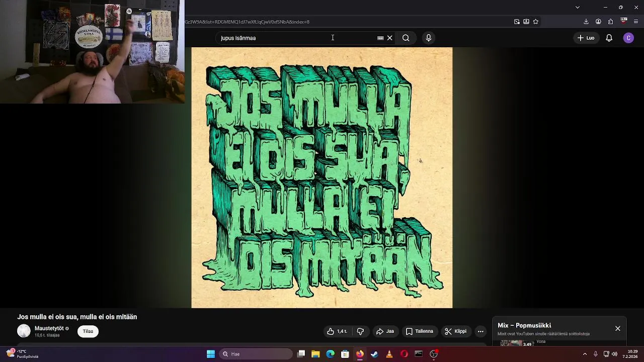Clear the YouTube search field with X
This screenshot has height=362, width=644.
[x=390, y=38]
